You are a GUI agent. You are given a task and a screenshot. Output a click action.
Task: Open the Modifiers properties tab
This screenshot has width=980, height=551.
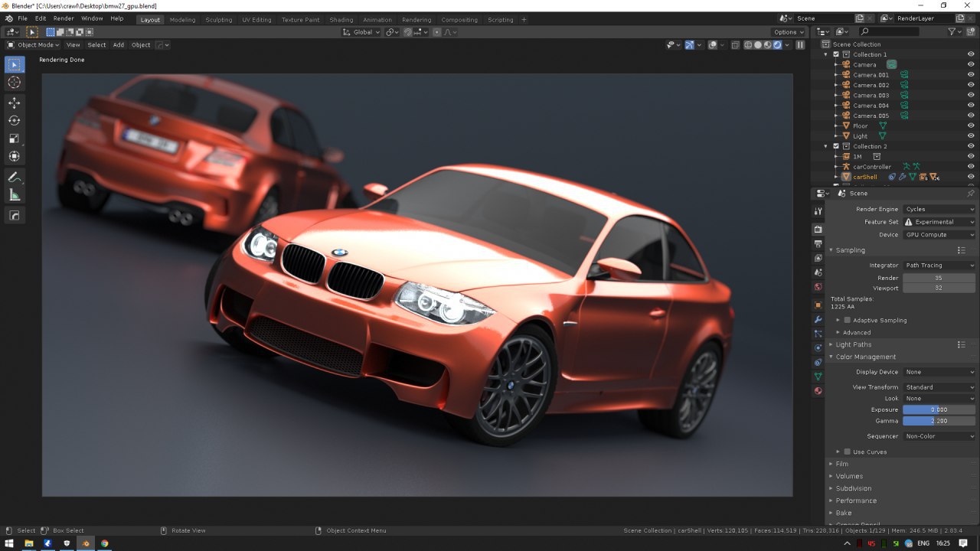[x=818, y=319]
